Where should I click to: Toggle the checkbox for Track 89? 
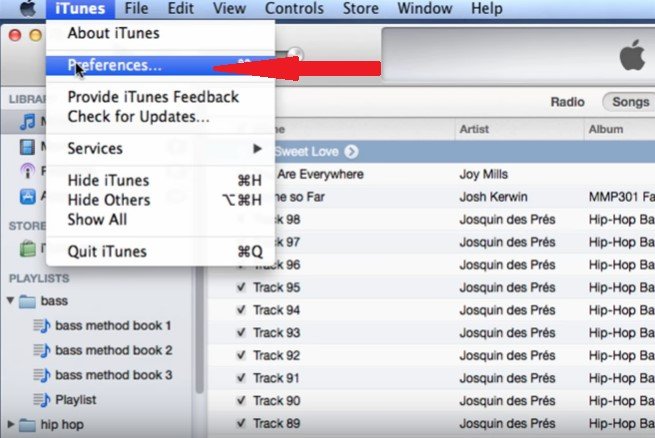(x=241, y=423)
